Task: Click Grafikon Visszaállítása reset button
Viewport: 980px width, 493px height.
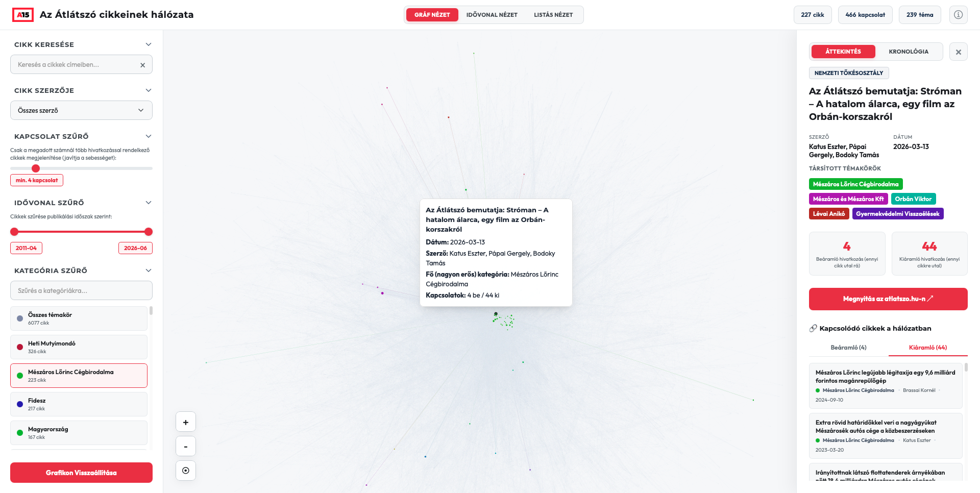Action: coord(81,473)
